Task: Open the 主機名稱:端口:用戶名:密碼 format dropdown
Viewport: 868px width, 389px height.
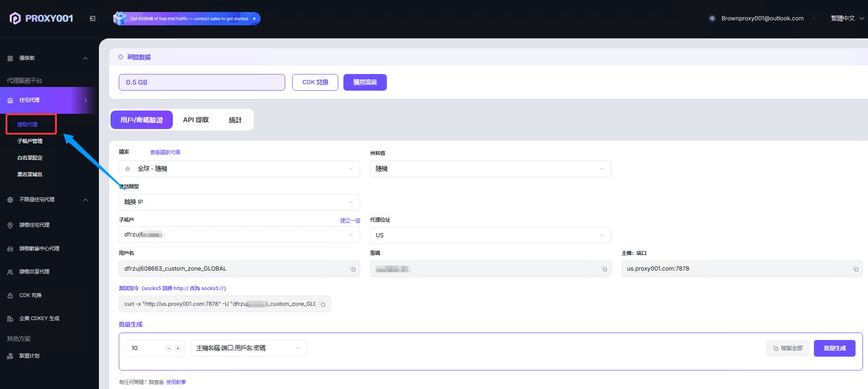Action: (x=249, y=348)
